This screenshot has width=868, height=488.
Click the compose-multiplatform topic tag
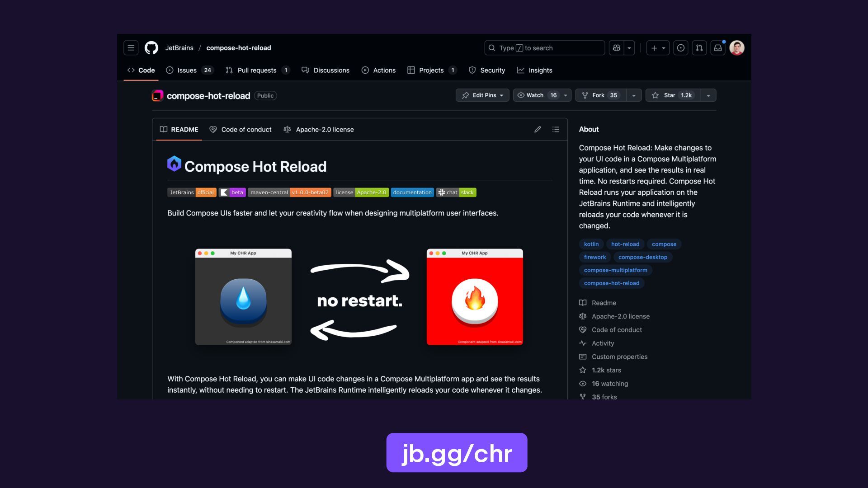coord(615,270)
